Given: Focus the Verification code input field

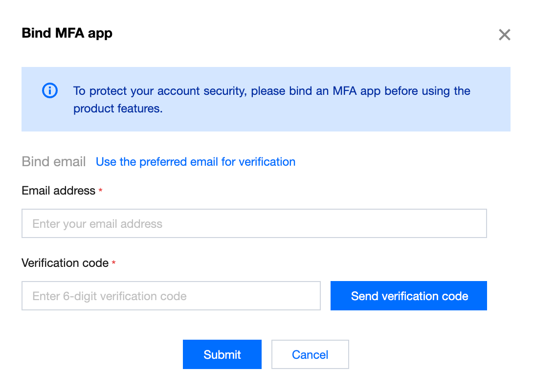Looking at the screenshot, I should click(171, 296).
